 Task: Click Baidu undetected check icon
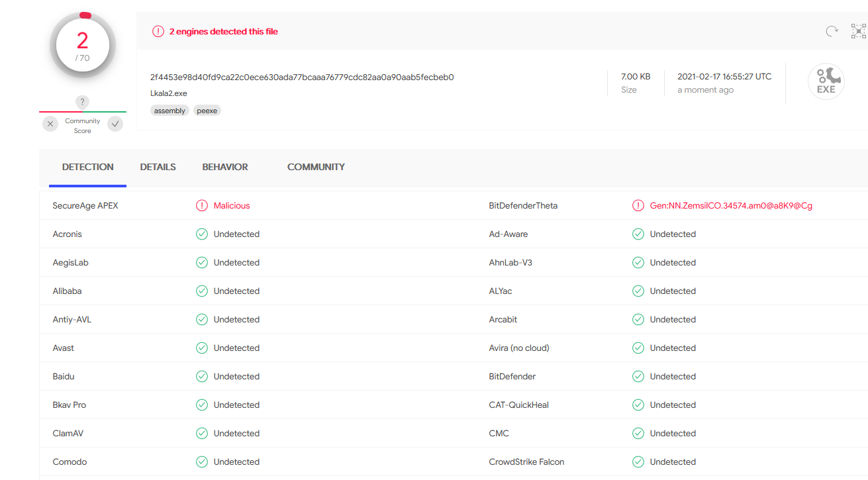(x=202, y=377)
